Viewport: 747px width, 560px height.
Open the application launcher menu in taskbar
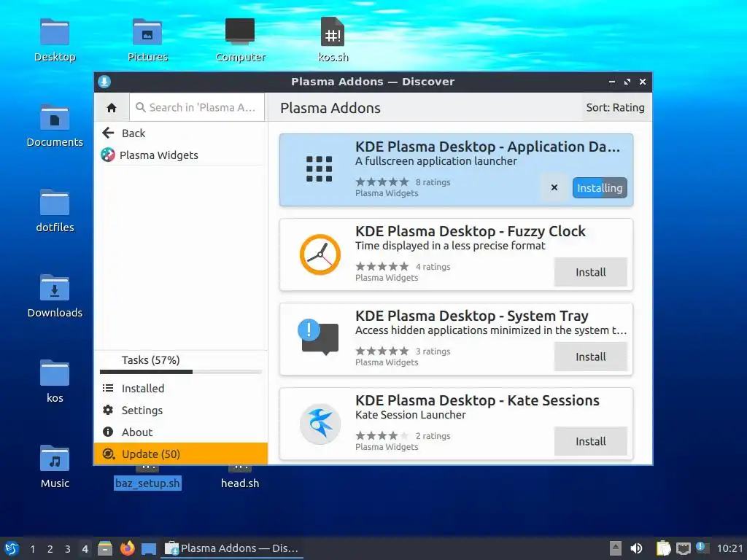click(12, 548)
